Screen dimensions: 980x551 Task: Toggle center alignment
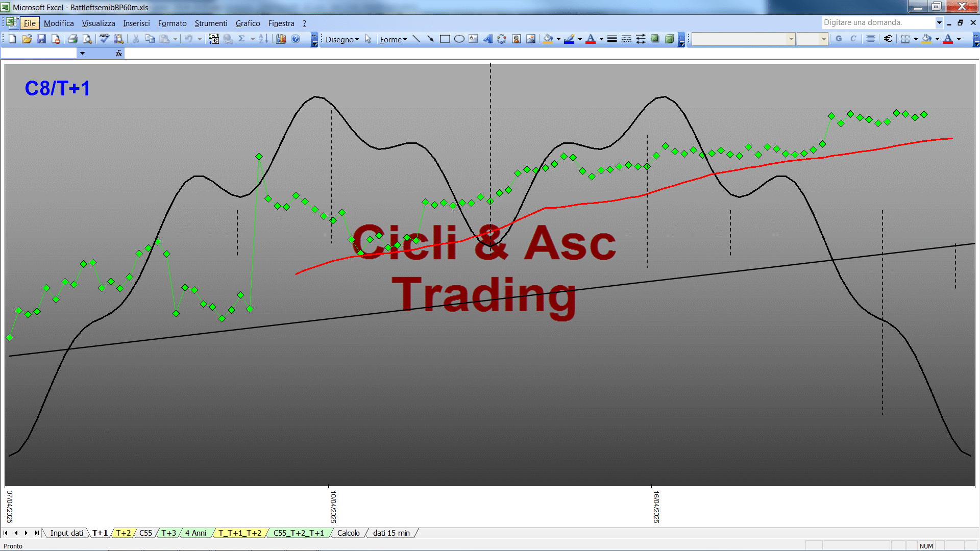(871, 39)
